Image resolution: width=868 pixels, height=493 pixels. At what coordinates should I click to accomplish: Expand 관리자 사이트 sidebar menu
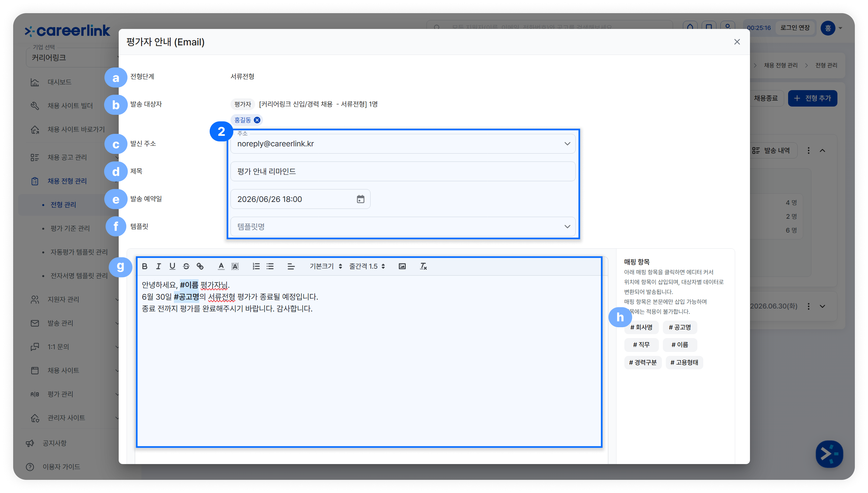pyautogui.click(x=66, y=418)
